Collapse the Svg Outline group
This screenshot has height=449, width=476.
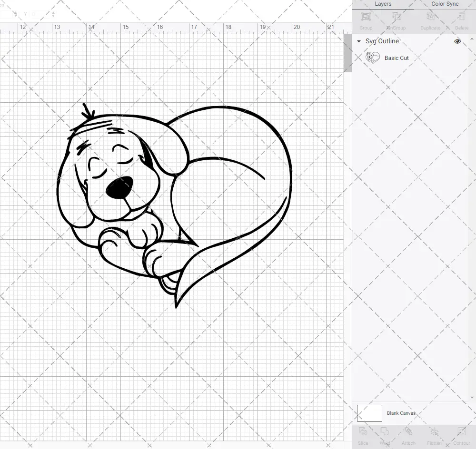click(358, 41)
